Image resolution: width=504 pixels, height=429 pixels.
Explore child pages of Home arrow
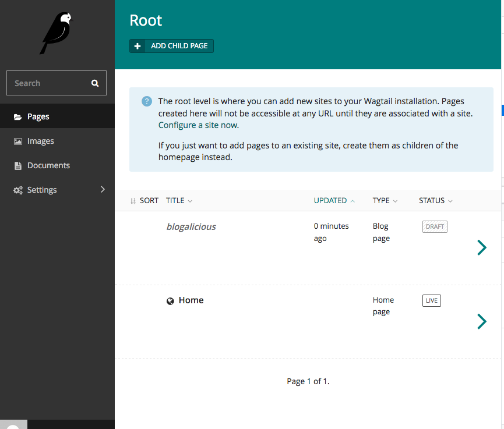[x=482, y=321]
